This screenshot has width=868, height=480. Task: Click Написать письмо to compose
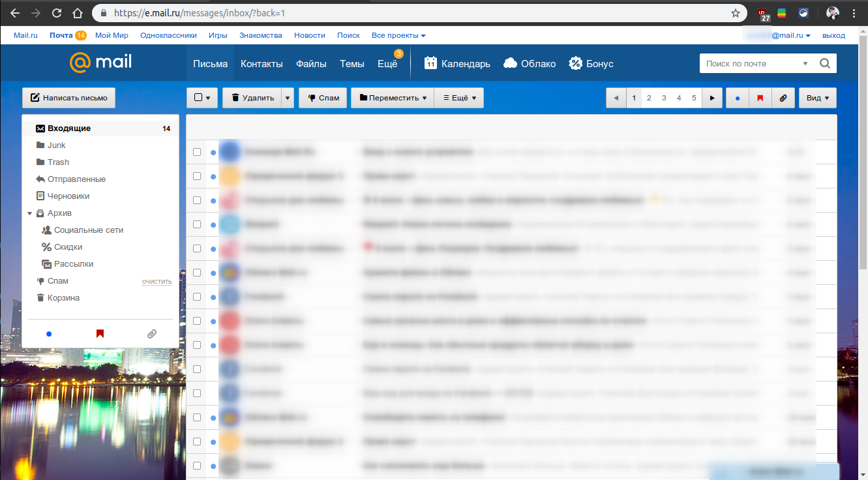point(69,98)
